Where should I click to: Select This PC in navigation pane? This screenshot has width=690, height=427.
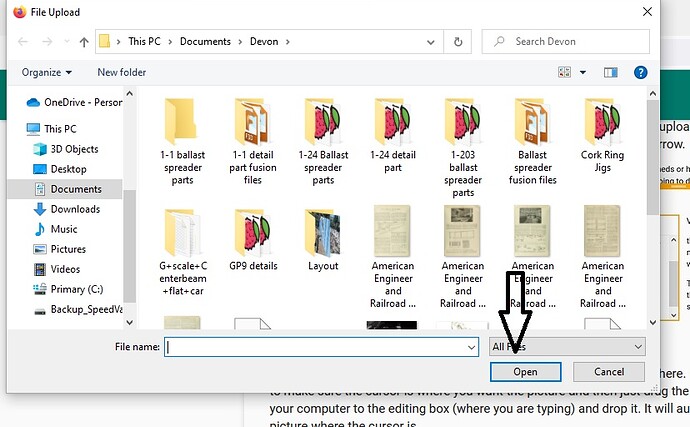coord(51,129)
